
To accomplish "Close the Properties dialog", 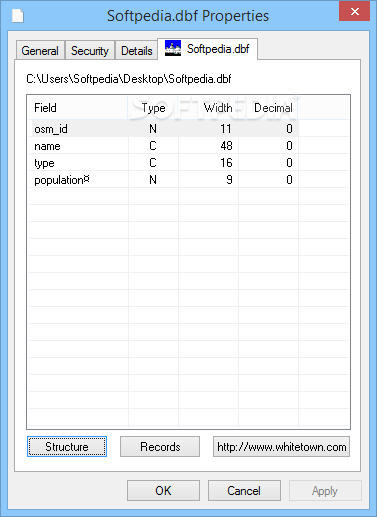I will coord(354,11).
